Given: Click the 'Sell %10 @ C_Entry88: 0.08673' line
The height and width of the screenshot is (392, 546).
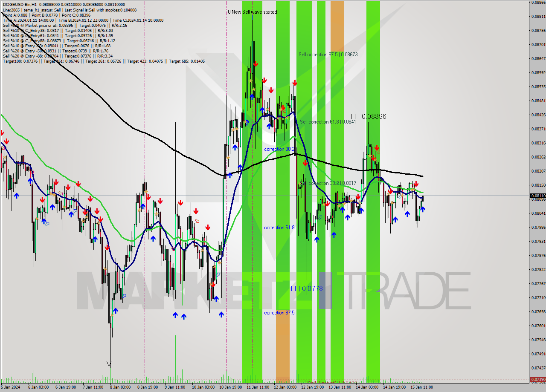Looking at the screenshot, I should pyautogui.click(x=59, y=40).
